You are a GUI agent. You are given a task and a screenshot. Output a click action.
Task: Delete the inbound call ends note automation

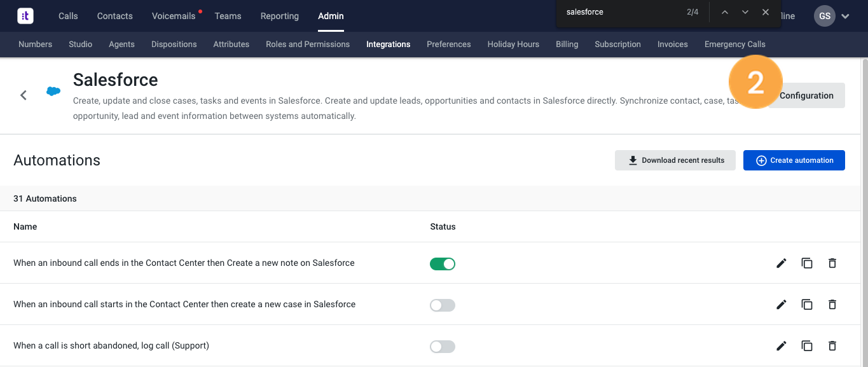(x=832, y=263)
